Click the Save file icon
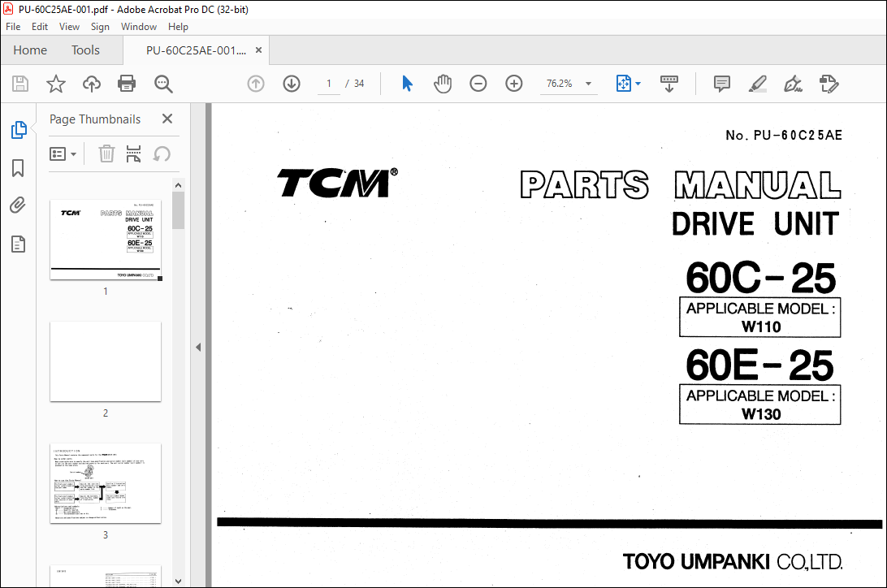This screenshot has height=588, width=887. [20, 84]
